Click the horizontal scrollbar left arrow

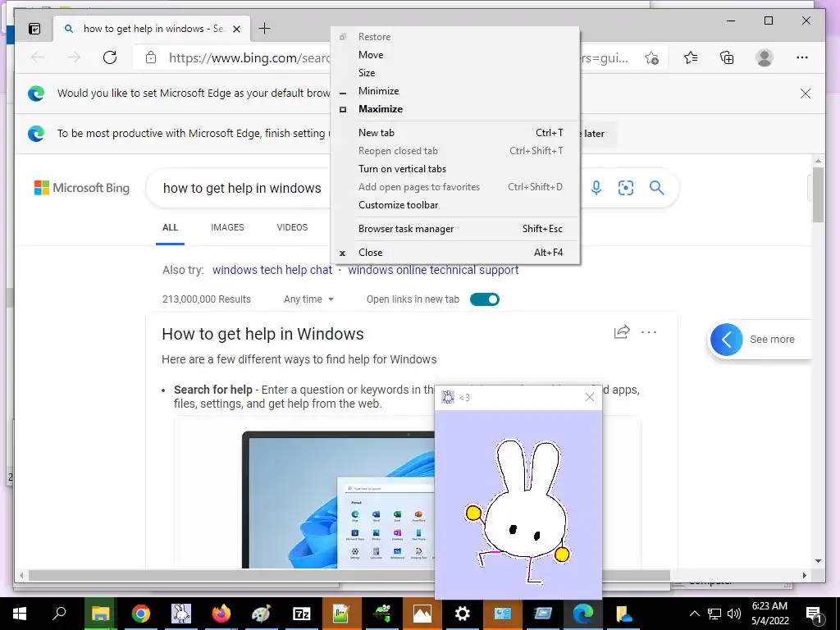click(21, 575)
